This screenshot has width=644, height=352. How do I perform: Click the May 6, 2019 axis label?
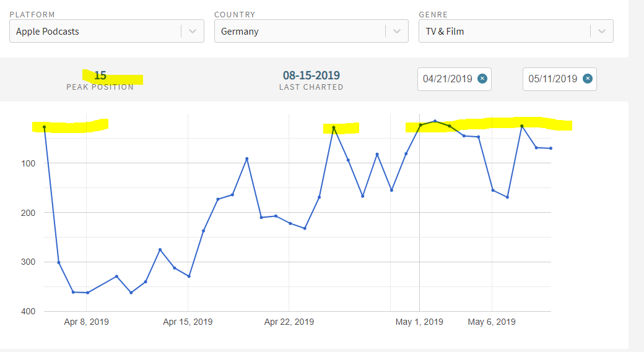pyautogui.click(x=492, y=322)
